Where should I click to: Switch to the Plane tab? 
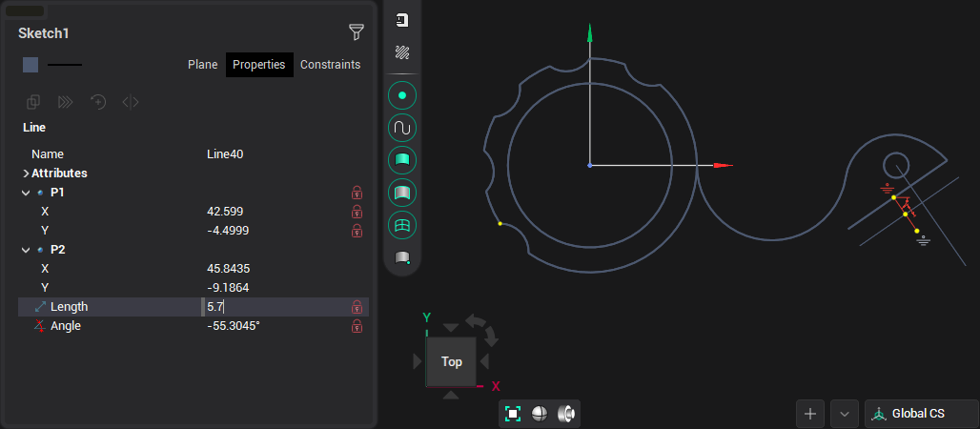tap(202, 65)
